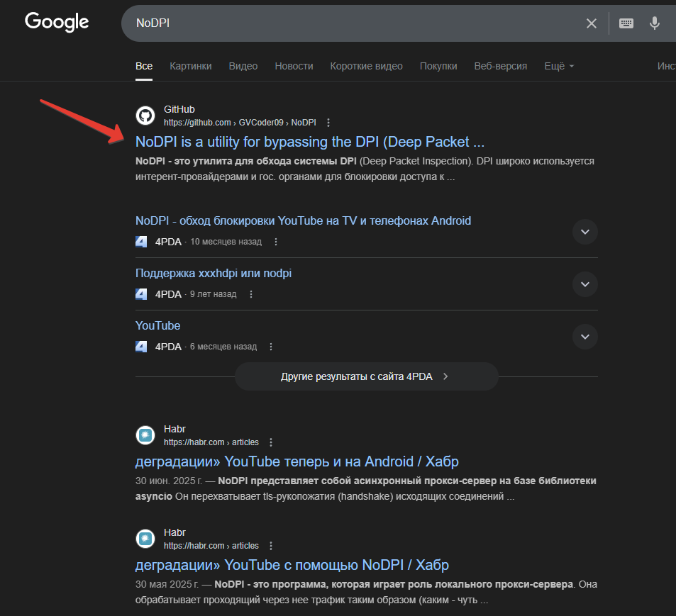676x616 pixels.
Task: Clear the search query with X
Action: click(592, 23)
